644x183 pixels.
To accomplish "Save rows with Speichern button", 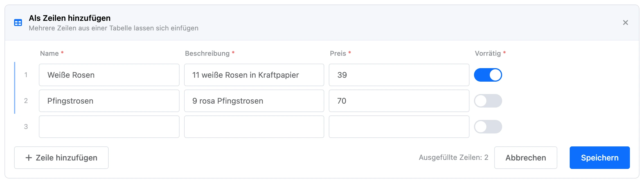I will pyautogui.click(x=600, y=158).
